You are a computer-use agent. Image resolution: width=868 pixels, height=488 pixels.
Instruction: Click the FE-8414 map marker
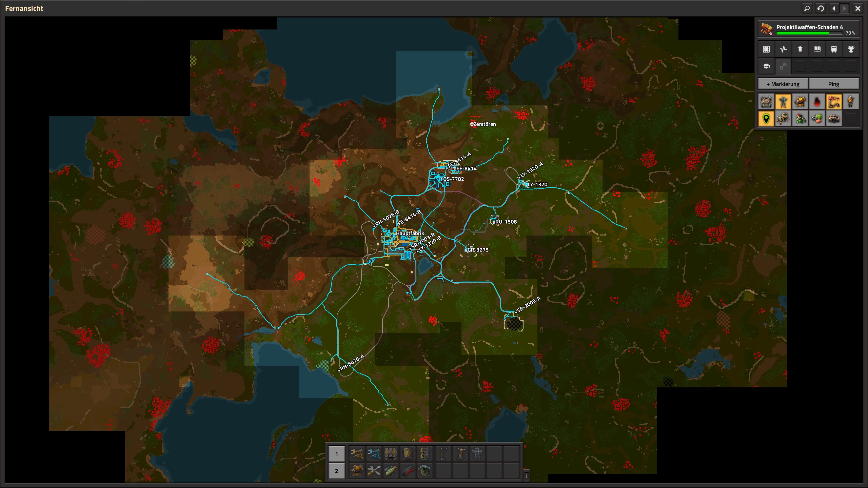(x=466, y=169)
